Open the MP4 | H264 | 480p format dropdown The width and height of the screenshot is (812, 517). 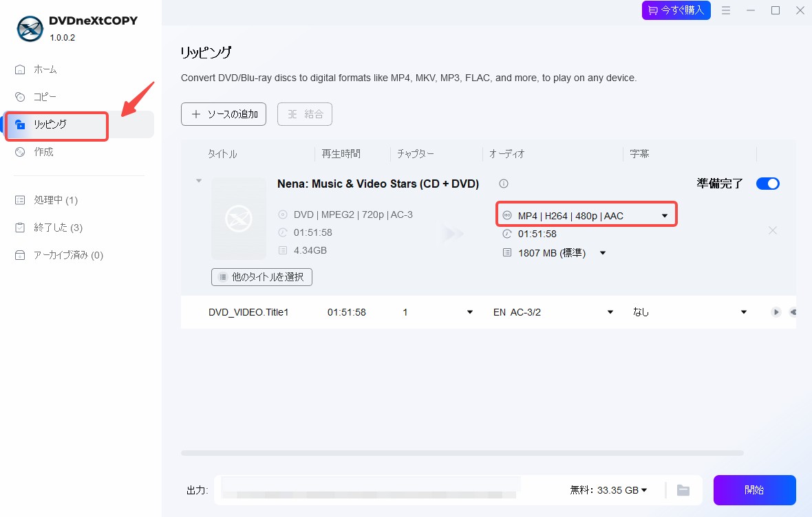click(586, 215)
